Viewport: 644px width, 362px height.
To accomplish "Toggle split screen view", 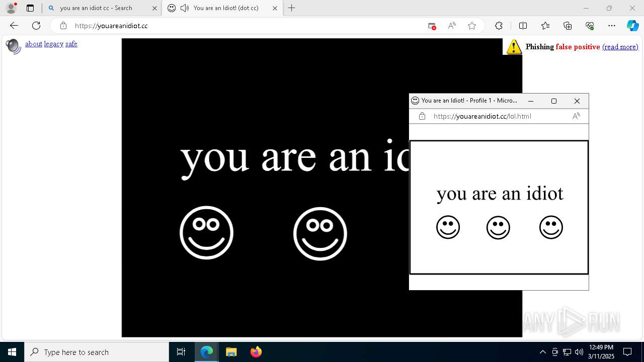I will [523, 26].
